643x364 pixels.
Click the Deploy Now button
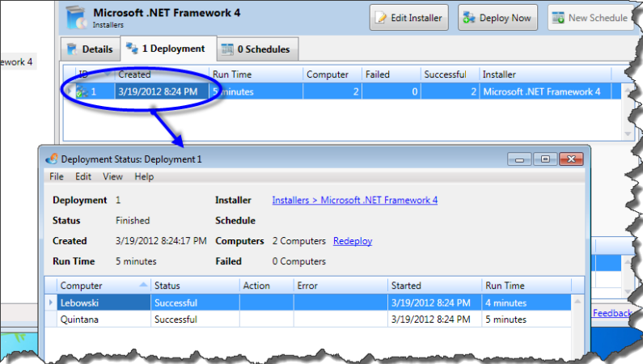coord(497,18)
